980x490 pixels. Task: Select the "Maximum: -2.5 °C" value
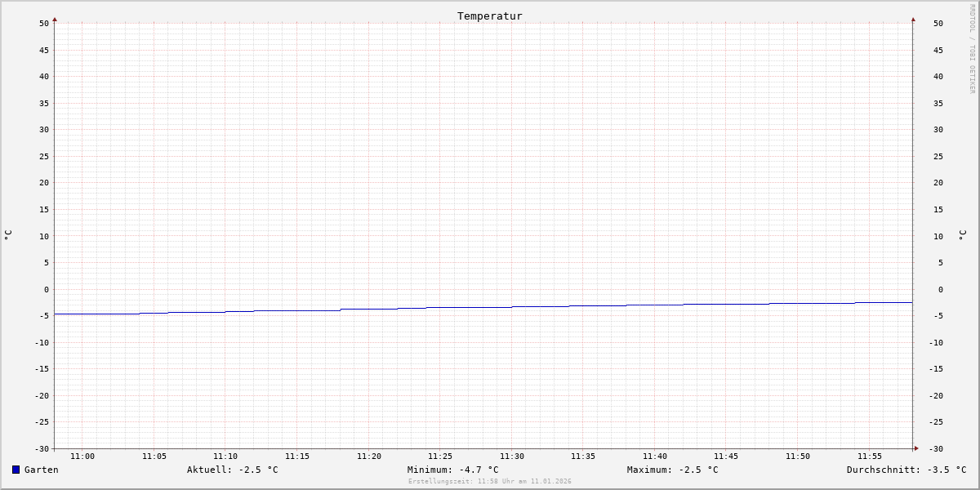pos(673,470)
